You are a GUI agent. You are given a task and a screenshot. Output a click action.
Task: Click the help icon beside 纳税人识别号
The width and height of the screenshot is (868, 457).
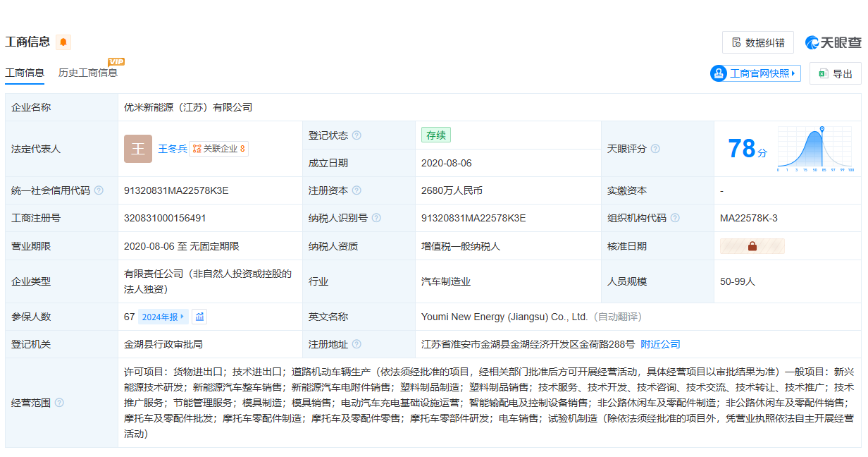click(376, 218)
